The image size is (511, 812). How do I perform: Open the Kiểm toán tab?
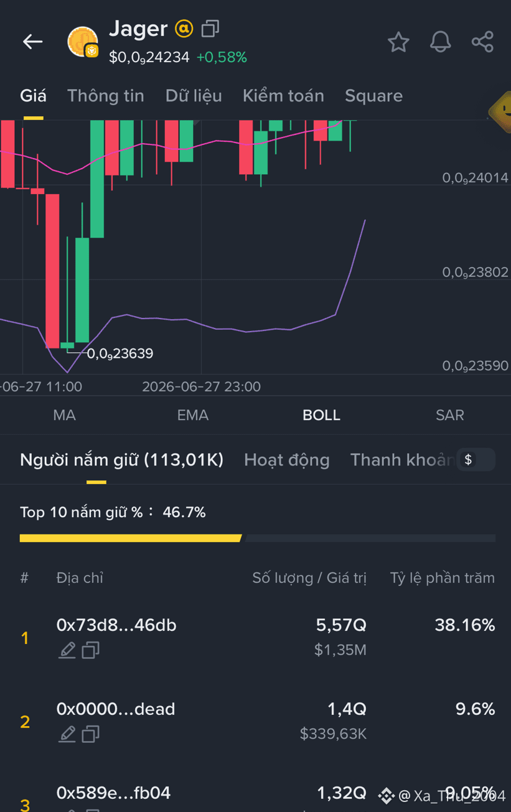pos(283,96)
